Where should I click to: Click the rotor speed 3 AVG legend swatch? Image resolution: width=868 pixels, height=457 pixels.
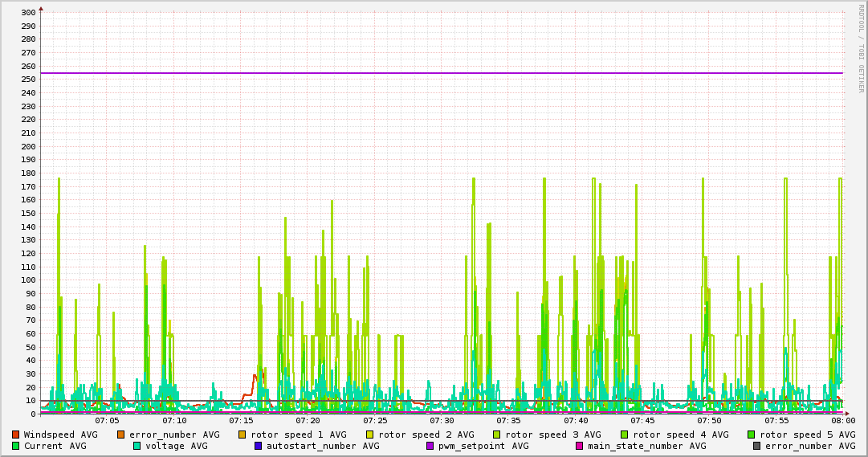[x=497, y=435]
